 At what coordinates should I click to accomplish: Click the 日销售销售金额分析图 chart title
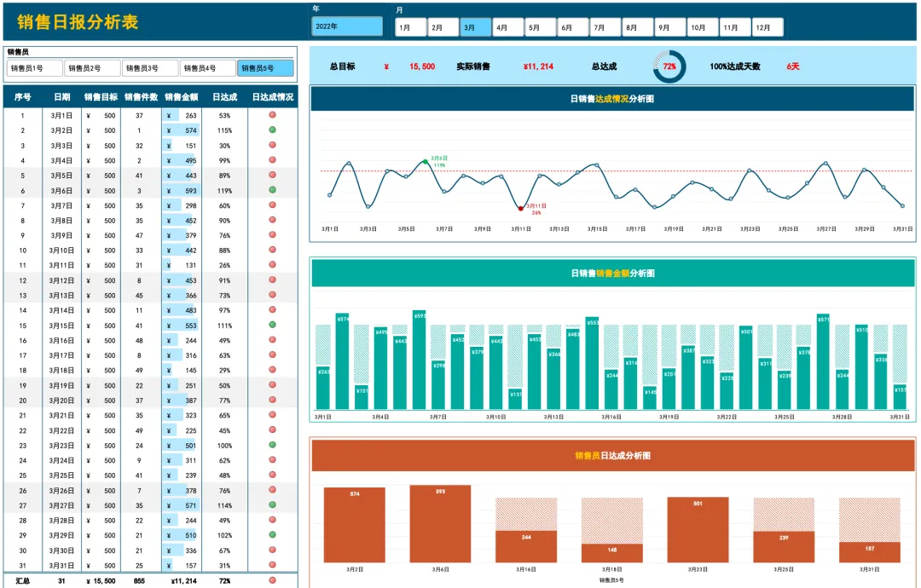point(612,273)
